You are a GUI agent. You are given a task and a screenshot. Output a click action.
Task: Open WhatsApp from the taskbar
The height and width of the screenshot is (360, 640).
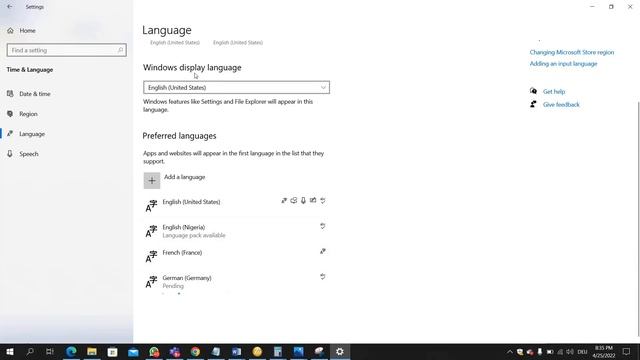pyautogui.click(x=154, y=351)
